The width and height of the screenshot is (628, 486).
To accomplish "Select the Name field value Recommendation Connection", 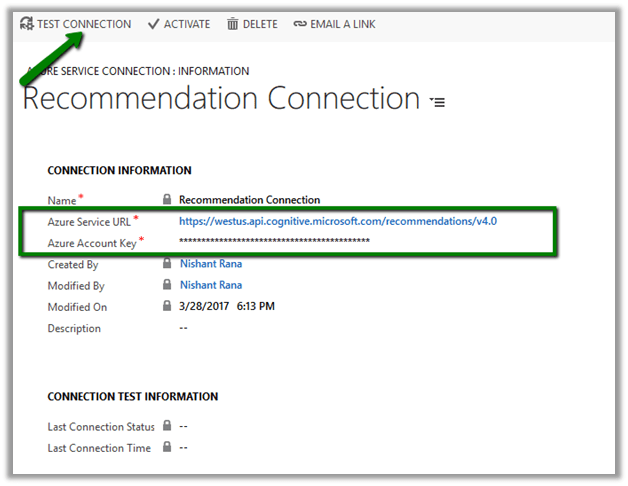I will [x=249, y=200].
